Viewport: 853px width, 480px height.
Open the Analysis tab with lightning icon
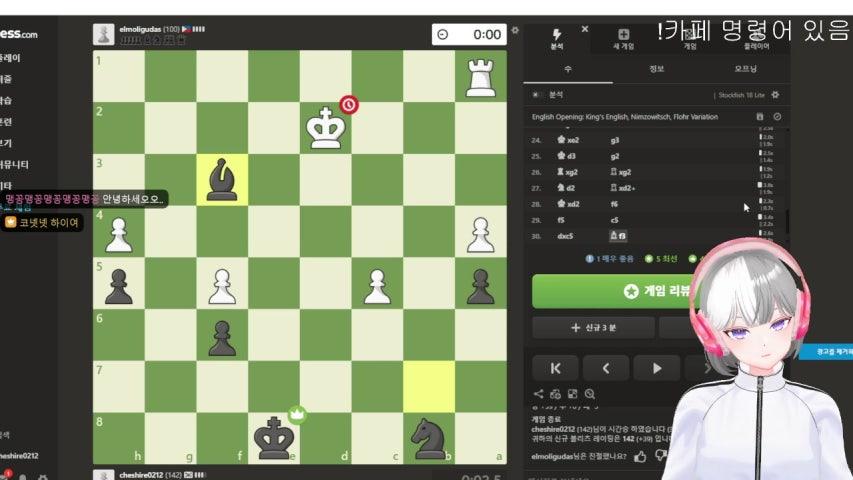pyautogui.click(x=557, y=39)
